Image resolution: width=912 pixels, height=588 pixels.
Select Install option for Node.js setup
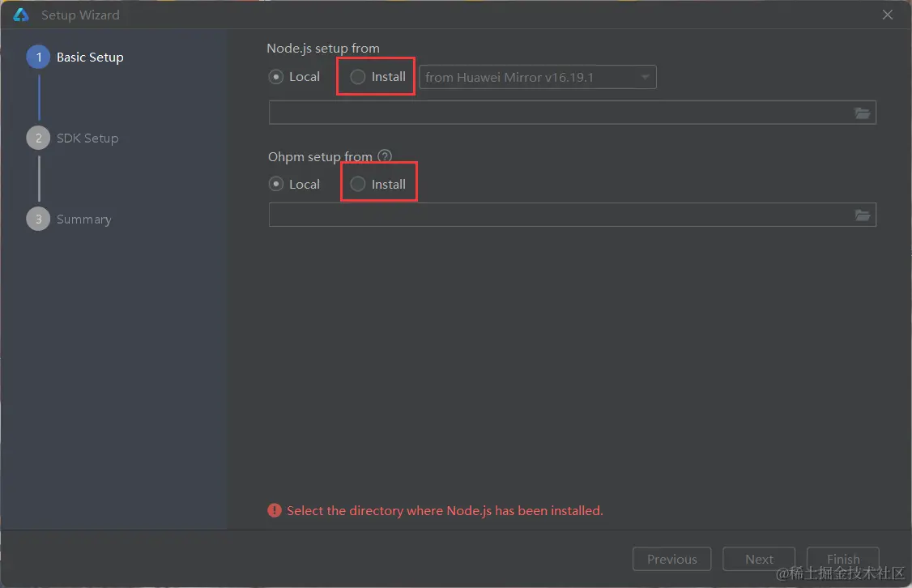coord(377,77)
